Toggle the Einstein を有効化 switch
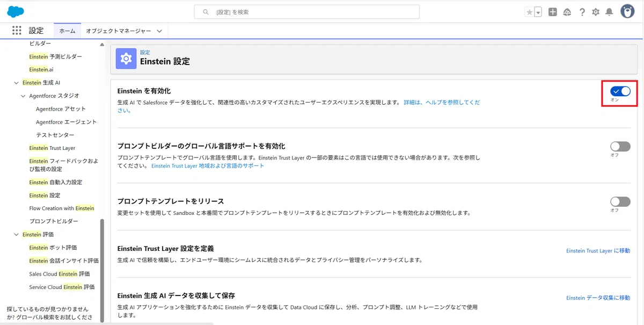Image resolution: width=644 pixels, height=325 pixels. pyautogui.click(x=620, y=91)
